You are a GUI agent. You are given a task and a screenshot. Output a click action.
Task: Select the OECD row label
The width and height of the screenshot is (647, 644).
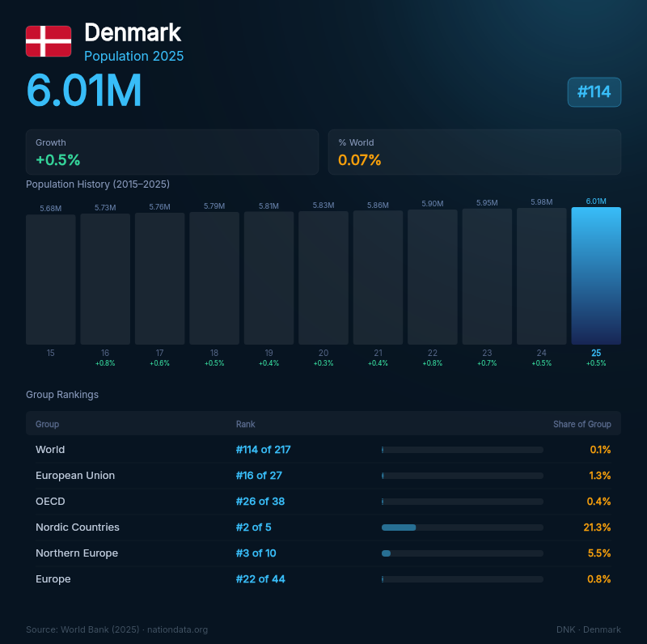50,501
